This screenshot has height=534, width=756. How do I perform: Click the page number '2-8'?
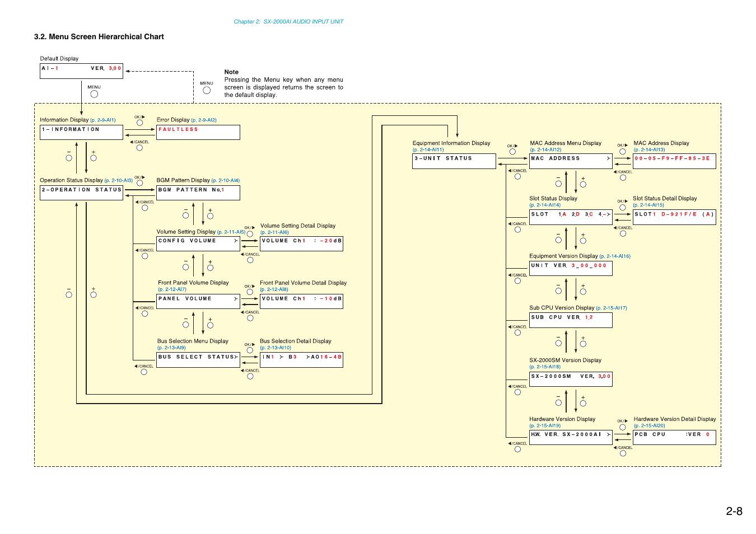(734, 511)
